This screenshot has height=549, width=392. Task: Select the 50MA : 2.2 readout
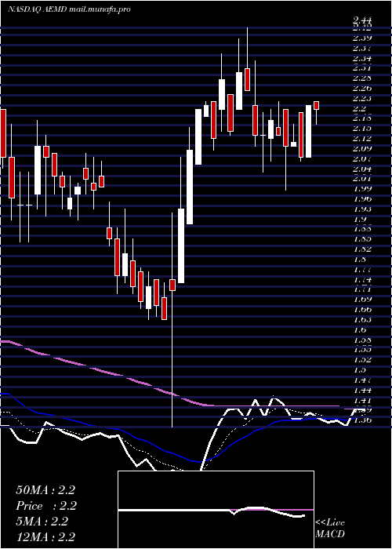(45, 490)
